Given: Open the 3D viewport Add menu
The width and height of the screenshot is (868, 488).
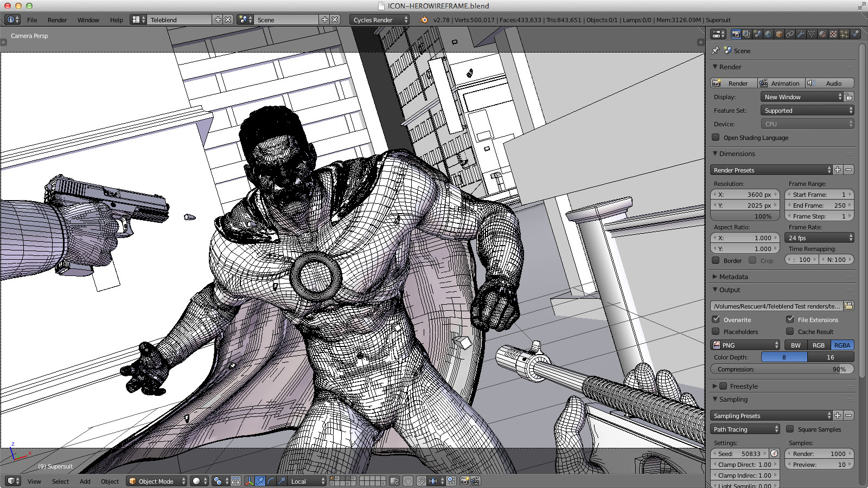Looking at the screenshot, I should (x=85, y=481).
